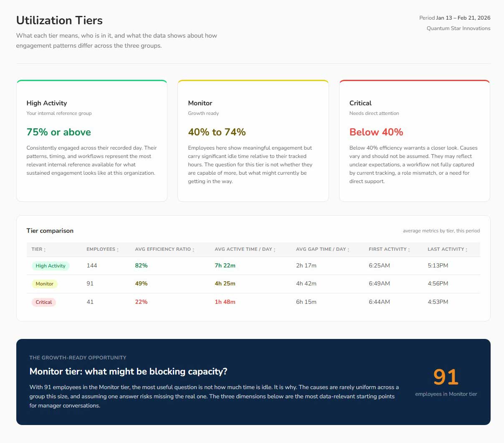Sort by Last Activity column
The width and height of the screenshot is (504, 443).
pyautogui.click(x=448, y=249)
